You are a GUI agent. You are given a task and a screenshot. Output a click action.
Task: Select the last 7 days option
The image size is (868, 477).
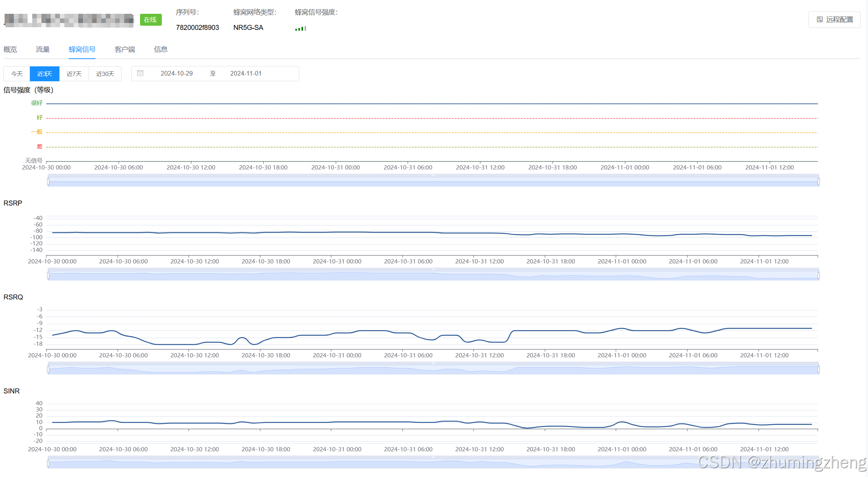coord(74,74)
